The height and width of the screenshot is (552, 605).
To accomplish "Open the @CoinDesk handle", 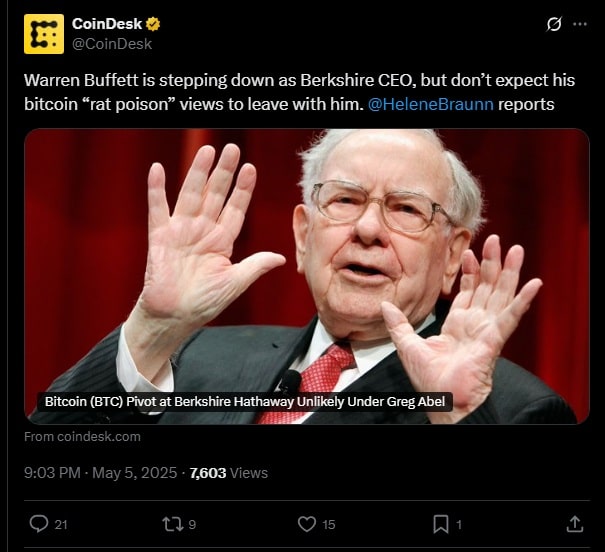I will (x=112, y=44).
